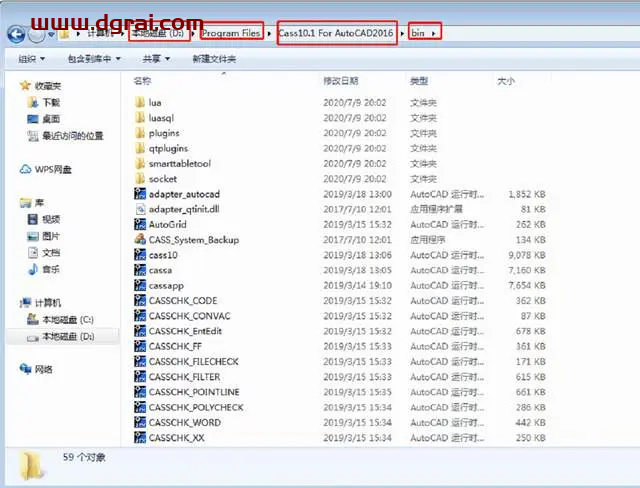Screen dimensions: 640x488
Task: Click the CASSCHK_FF file icon
Action: point(140,346)
